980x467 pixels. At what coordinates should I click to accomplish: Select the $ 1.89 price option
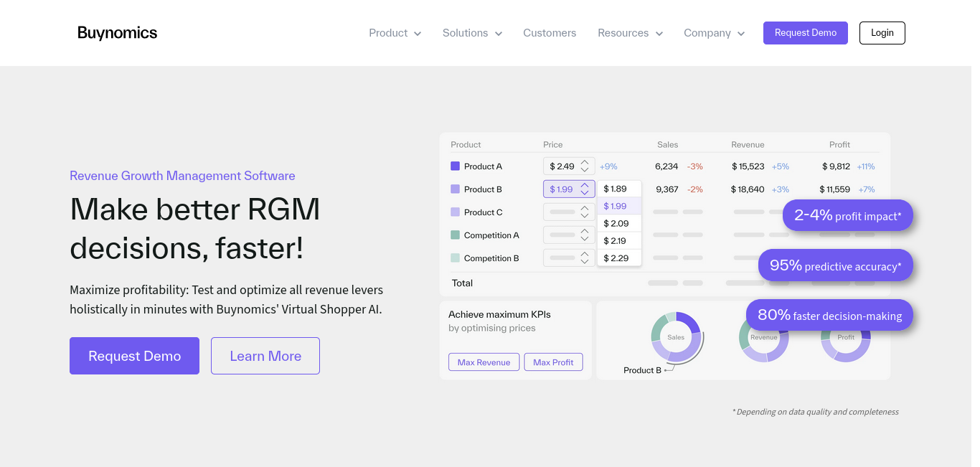[x=619, y=189]
